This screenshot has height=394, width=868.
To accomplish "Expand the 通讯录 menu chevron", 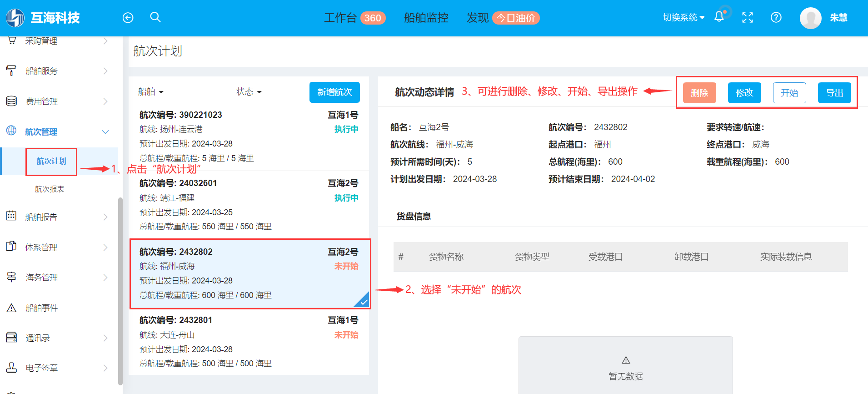I will pos(105,338).
